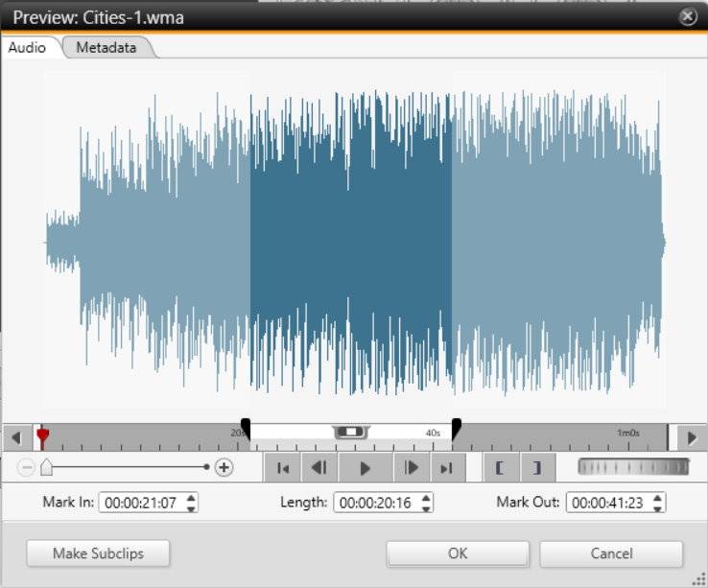Click the red playhead marker

pos(42,437)
